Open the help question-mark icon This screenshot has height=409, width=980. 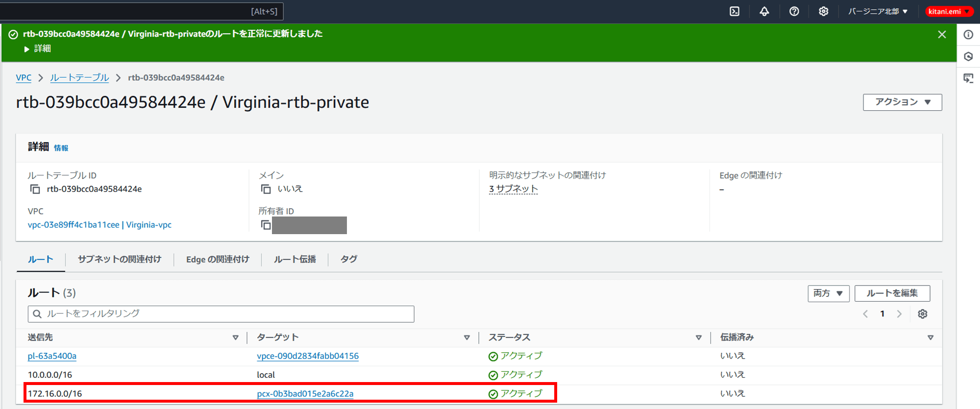pyautogui.click(x=794, y=11)
